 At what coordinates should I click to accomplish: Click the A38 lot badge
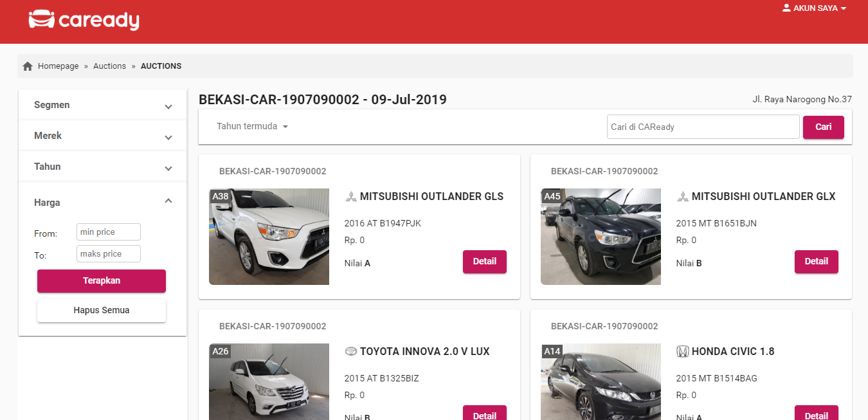221,196
